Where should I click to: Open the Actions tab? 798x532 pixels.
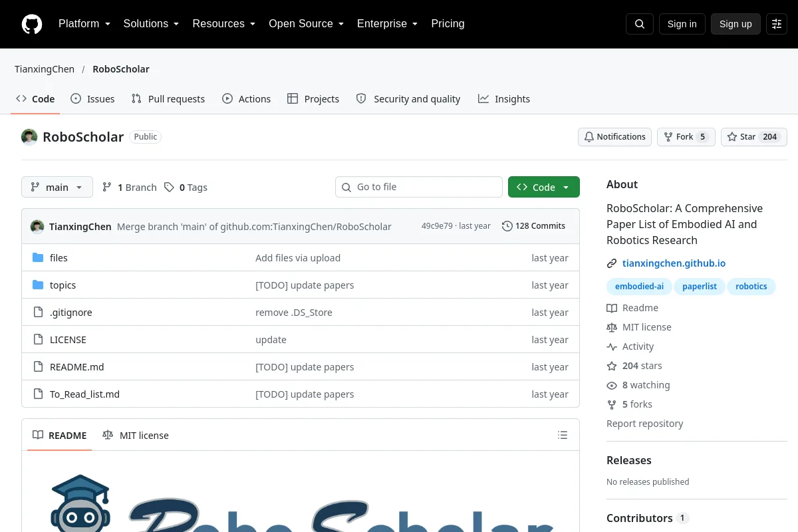[246, 99]
